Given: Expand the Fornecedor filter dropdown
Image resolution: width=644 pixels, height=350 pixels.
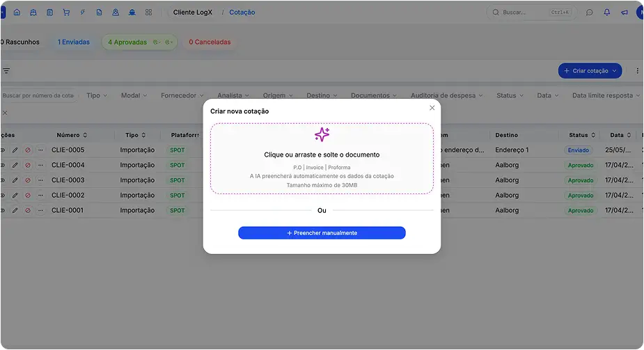Looking at the screenshot, I should 182,95.
